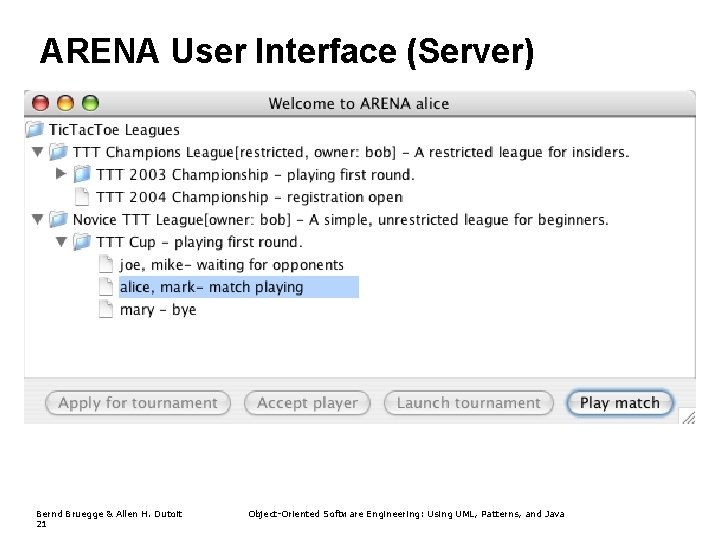This screenshot has width=720, height=540.
Task: Click the Launch tournament button
Action: [469, 403]
